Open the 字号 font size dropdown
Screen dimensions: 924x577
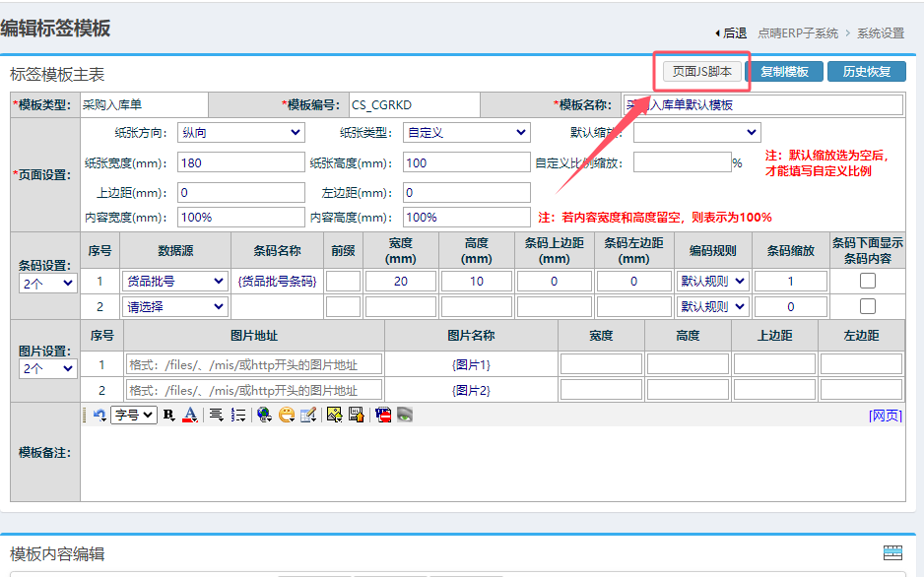[133, 415]
